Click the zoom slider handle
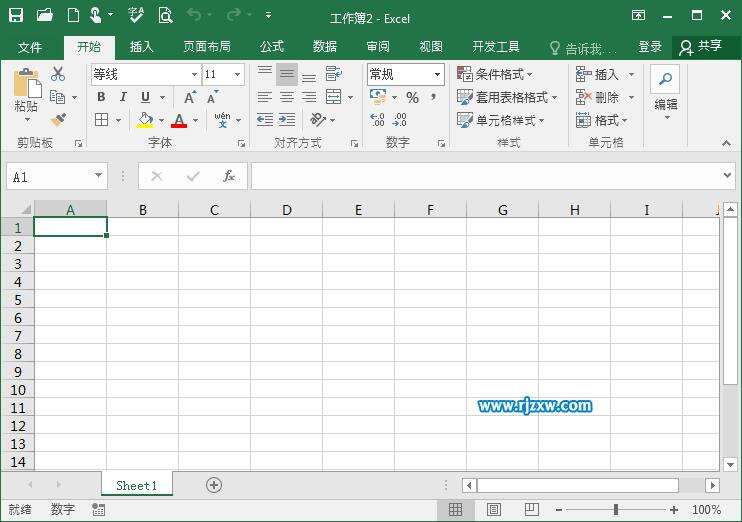The height and width of the screenshot is (522, 742). point(616,509)
